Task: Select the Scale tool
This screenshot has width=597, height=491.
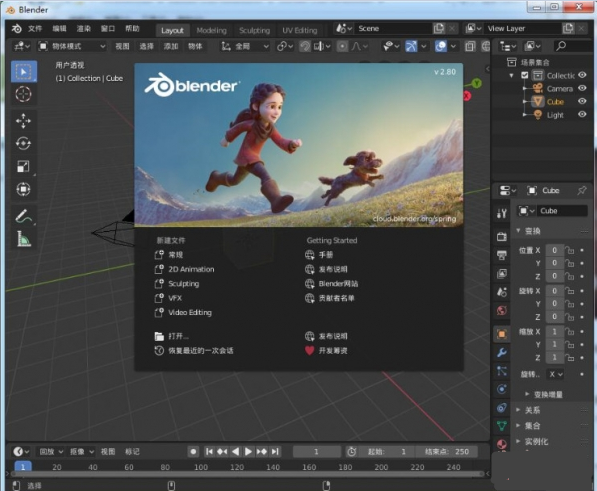Action: coord(24,166)
